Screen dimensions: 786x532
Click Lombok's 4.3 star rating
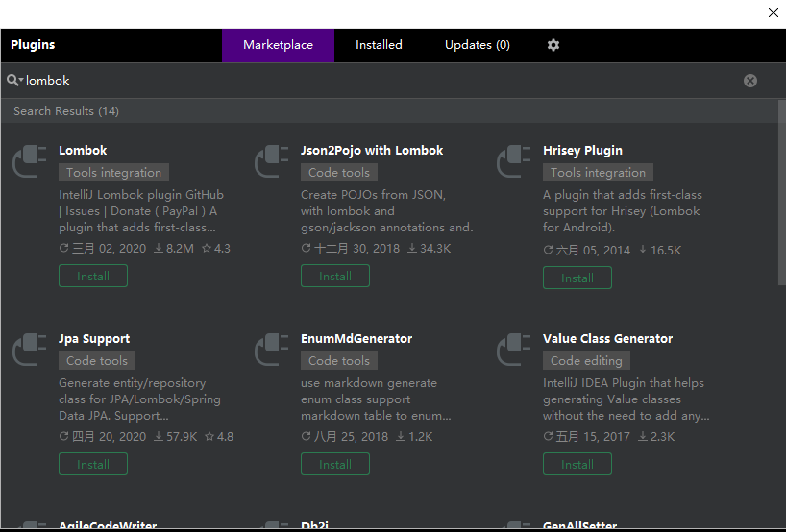[x=216, y=249]
